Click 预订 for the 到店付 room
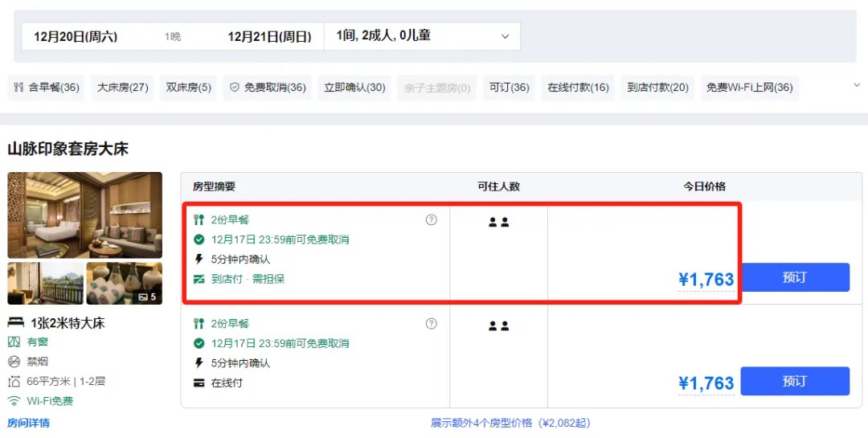 pos(794,277)
